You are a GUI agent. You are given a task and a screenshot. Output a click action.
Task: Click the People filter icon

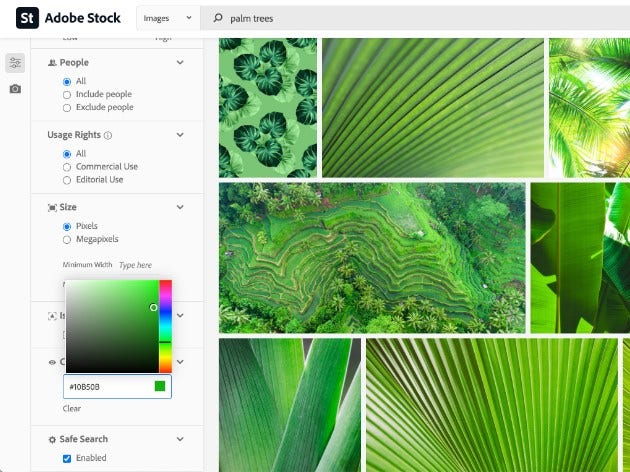click(52, 63)
